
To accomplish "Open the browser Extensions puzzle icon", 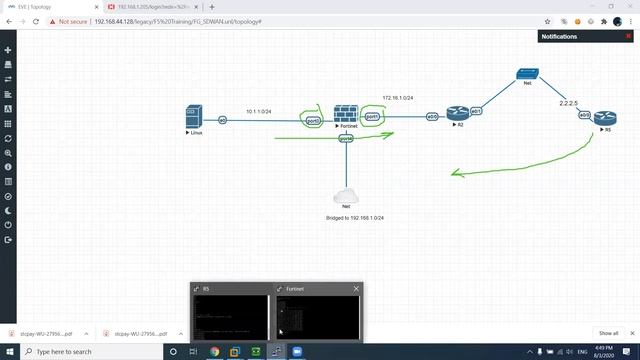I will 604,22.
